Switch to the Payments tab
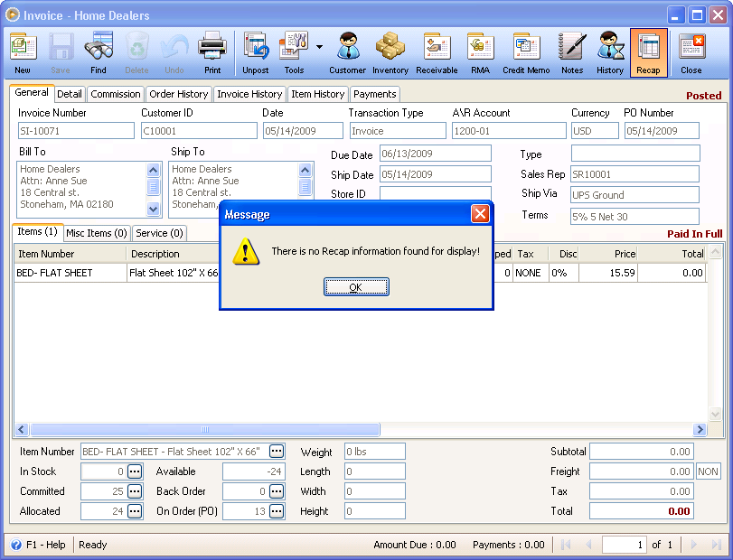The width and height of the screenshot is (733, 560). (x=375, y=94)
